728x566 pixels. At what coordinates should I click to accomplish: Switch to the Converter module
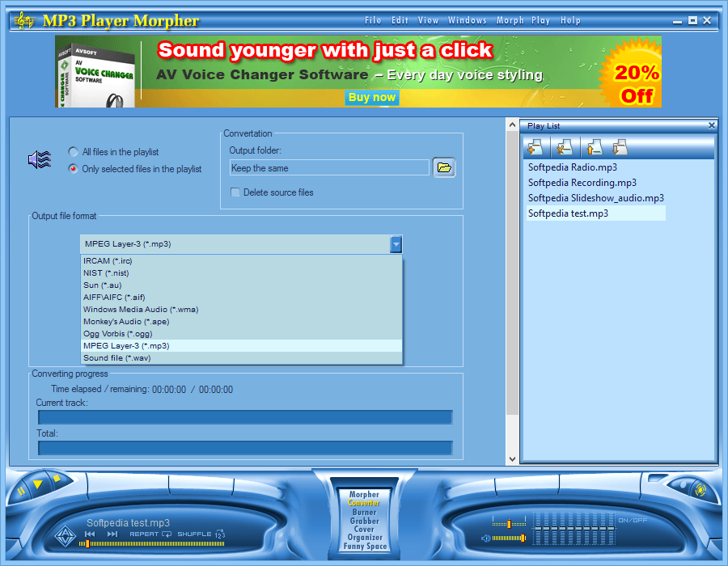(x=364, y=503)
